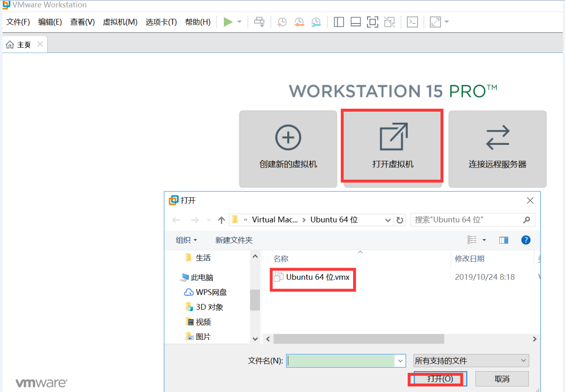Refresh the folder view icon
Image resolution: width=565 pixels, height=392 pixels.
pos(400,220)
